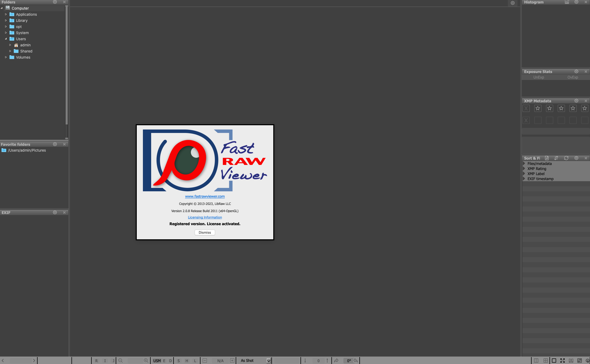Increase exposure with the plus stepper
Image resolution: width=590 pixels, height=364 pixels.
click(232, 361)
